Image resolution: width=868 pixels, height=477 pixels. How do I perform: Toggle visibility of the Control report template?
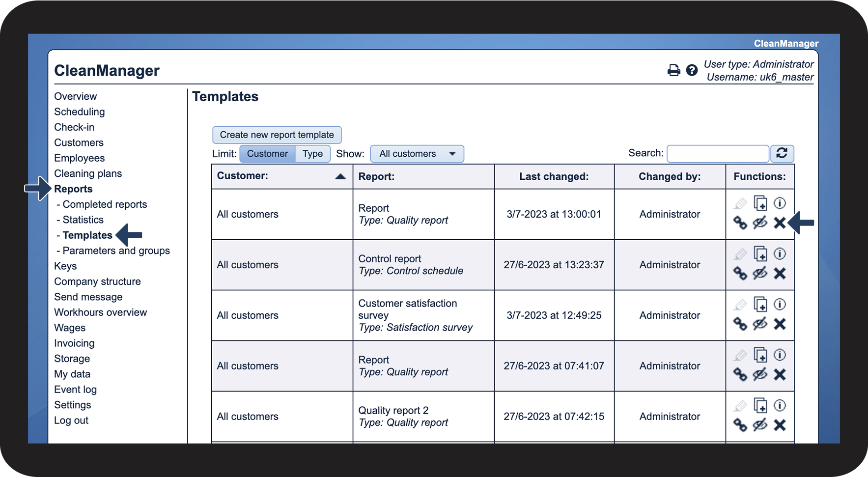coord(760,274)
